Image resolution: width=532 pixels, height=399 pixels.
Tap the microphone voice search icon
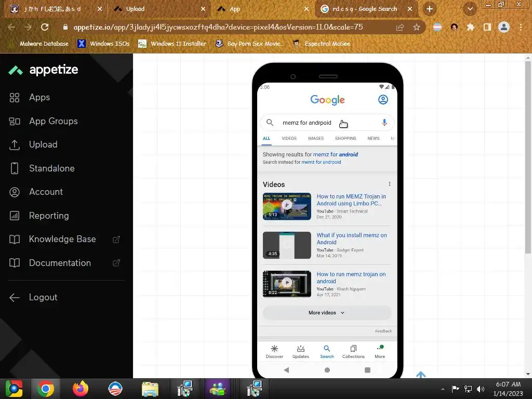384,123
